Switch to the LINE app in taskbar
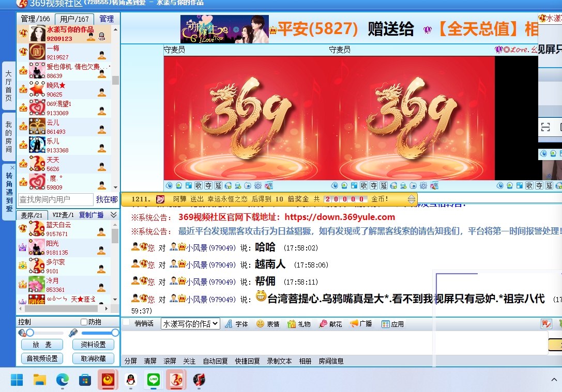562x392 pixels. [x=154, y=380]
